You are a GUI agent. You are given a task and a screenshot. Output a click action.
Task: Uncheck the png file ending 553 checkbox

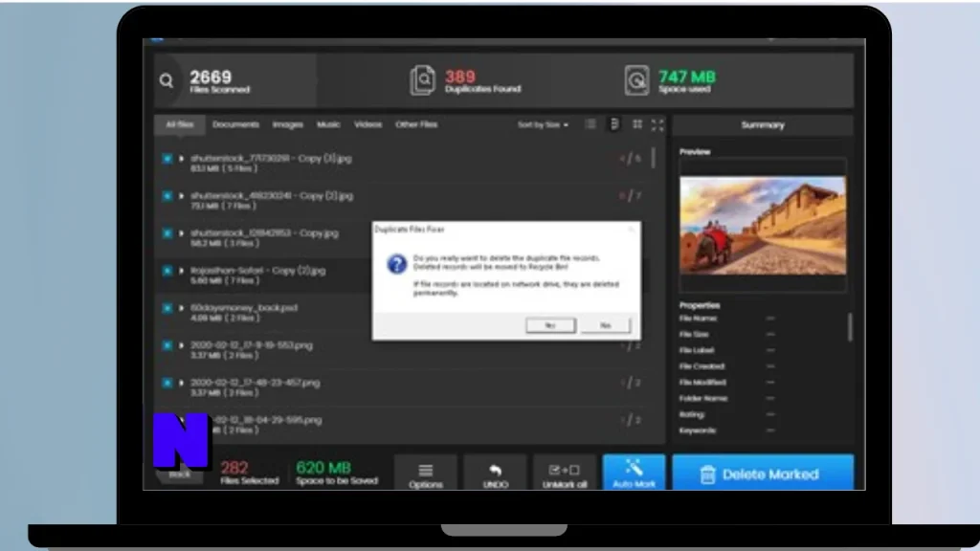[167, 345]
